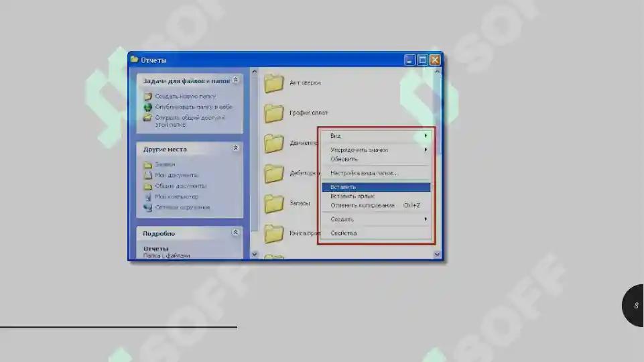Click the globe icon beside Опубликовать папку в вебе
644x362 pixels.
click(x=148, y=107)
